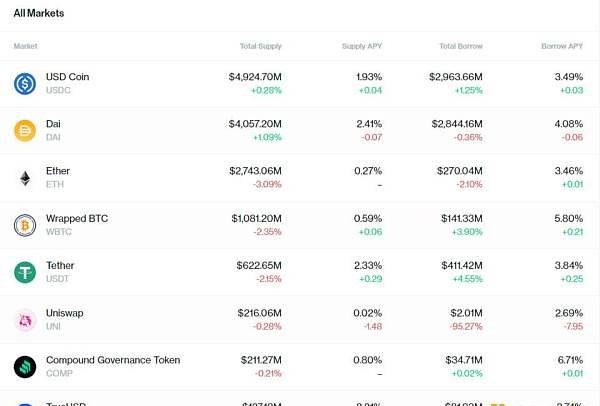This screenshot has height=406, width=600.
Task: Click the 2.41% supply APY for Dai
Action: coord(369,124)
